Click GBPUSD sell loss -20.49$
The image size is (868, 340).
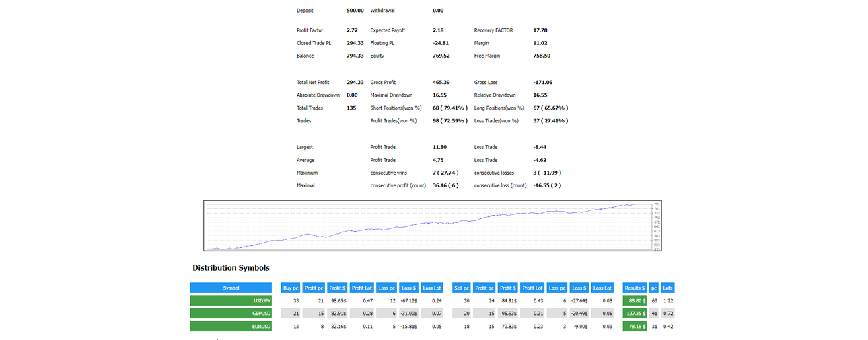(x=581, y=313)
